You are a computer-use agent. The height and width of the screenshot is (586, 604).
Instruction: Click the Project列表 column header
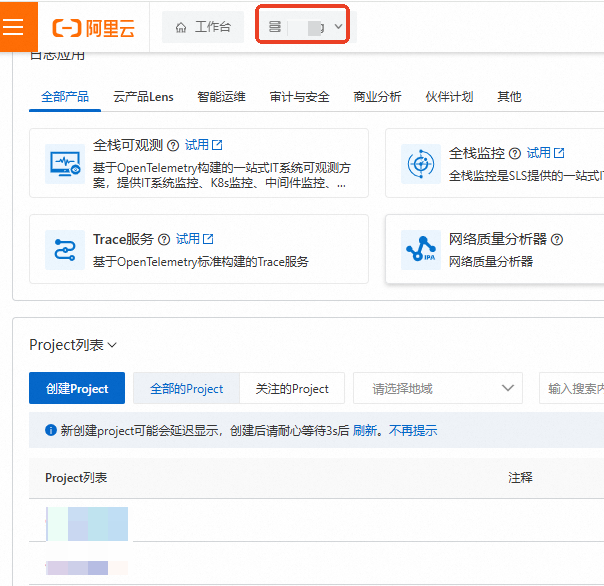[x=76, y=478]
